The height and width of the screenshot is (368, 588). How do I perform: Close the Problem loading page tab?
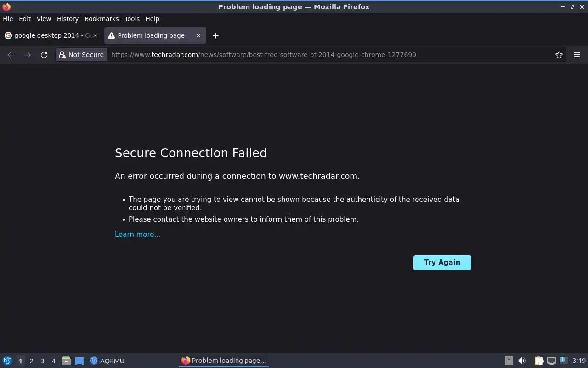(198, 35)
